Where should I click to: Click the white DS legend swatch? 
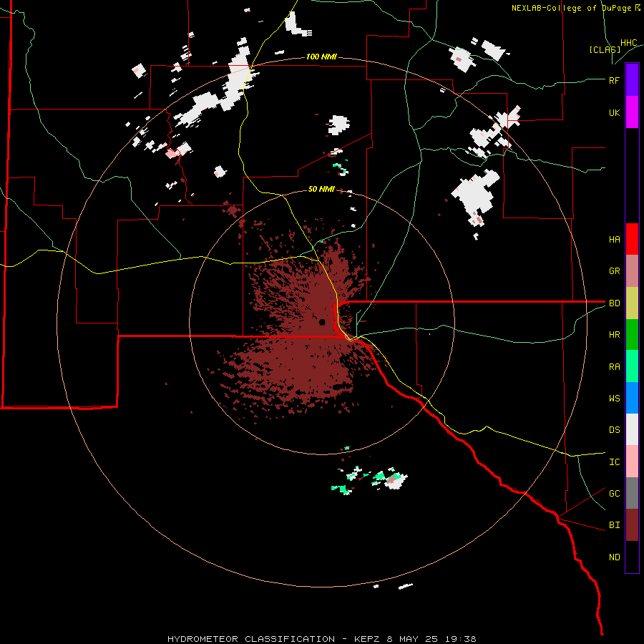coord(632,429)
